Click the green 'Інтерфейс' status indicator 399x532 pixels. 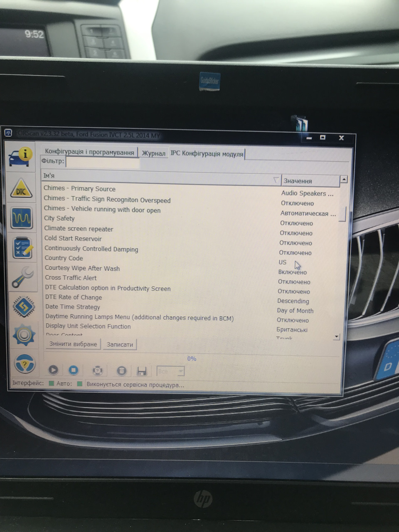[52, 383]
